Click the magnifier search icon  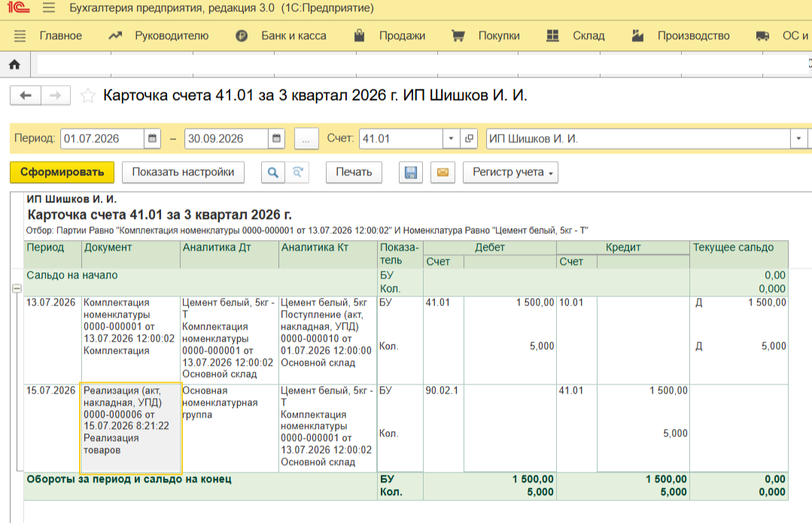(x=273, y=172)
